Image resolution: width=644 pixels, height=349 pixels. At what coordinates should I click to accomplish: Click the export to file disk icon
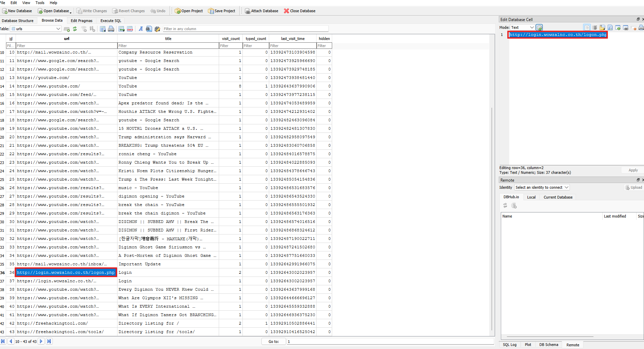point(610,27)
